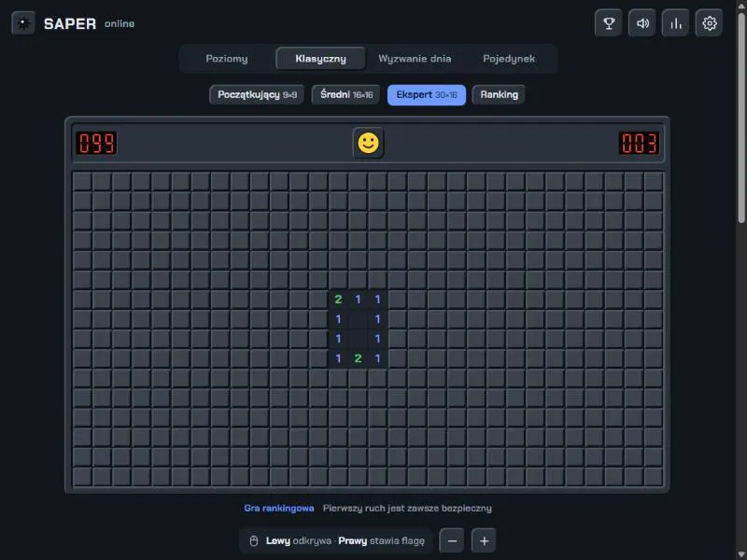The width and height of the screenshot is (747, 560).
Task: Click the Gra rankingowa link
Action: 278,508
